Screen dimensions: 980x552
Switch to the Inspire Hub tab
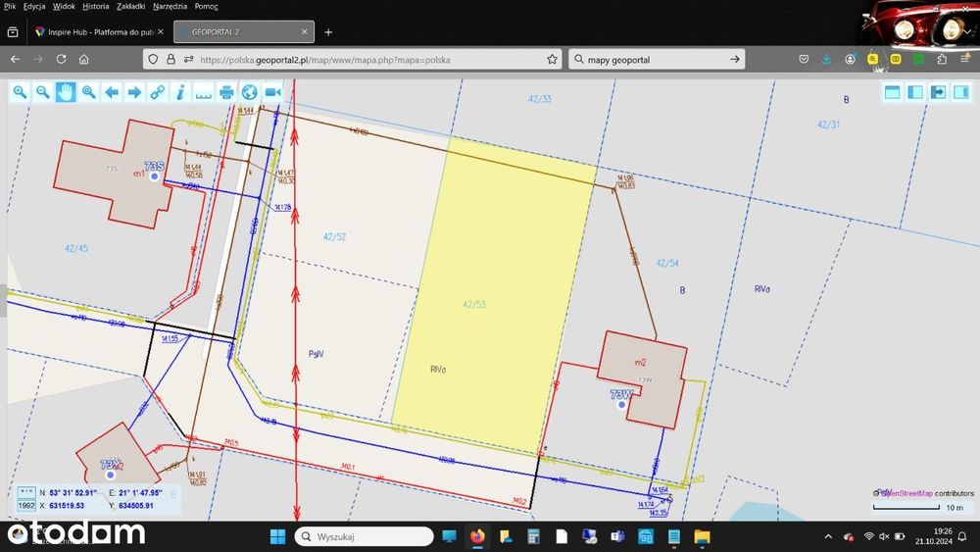[x=99, y=32]
